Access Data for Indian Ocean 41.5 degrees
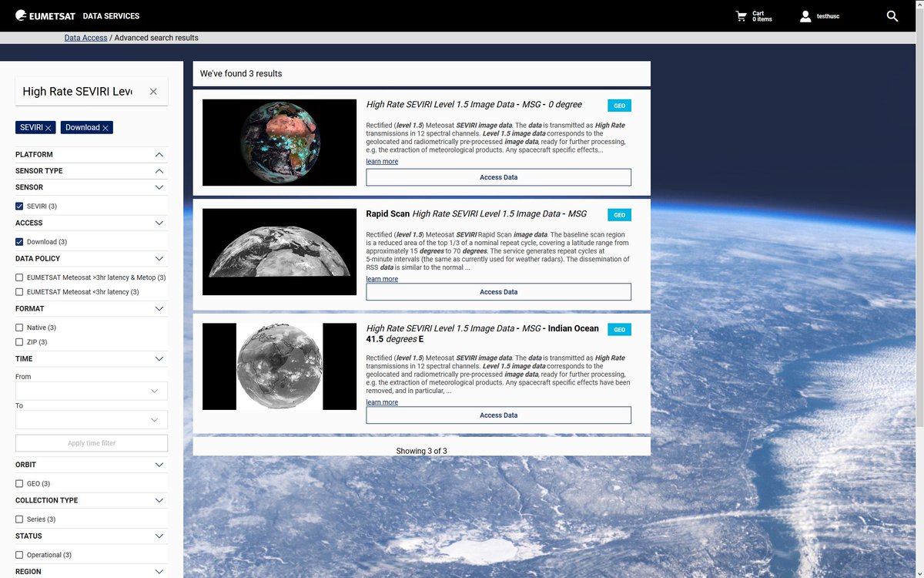This screenshot has height=578, width=924. (x=498, y=415)
